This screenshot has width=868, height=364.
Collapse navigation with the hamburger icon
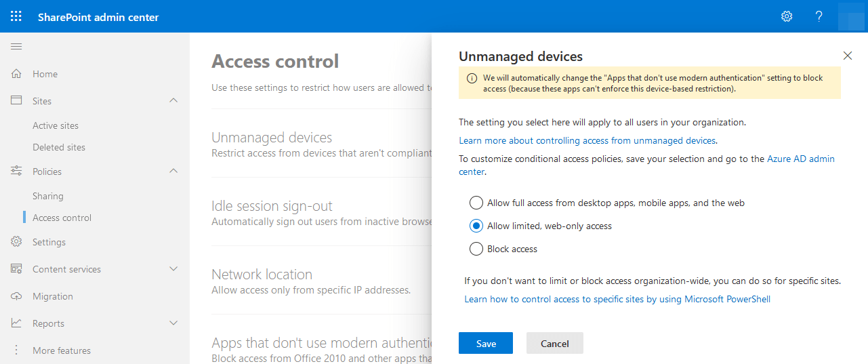pyautogui.click(x=16, y=47)
